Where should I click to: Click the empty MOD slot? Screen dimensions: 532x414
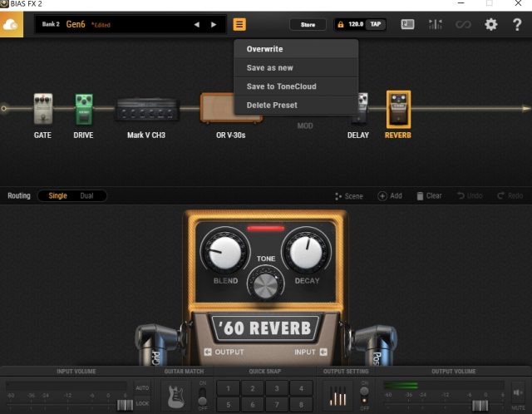[305, 126]
